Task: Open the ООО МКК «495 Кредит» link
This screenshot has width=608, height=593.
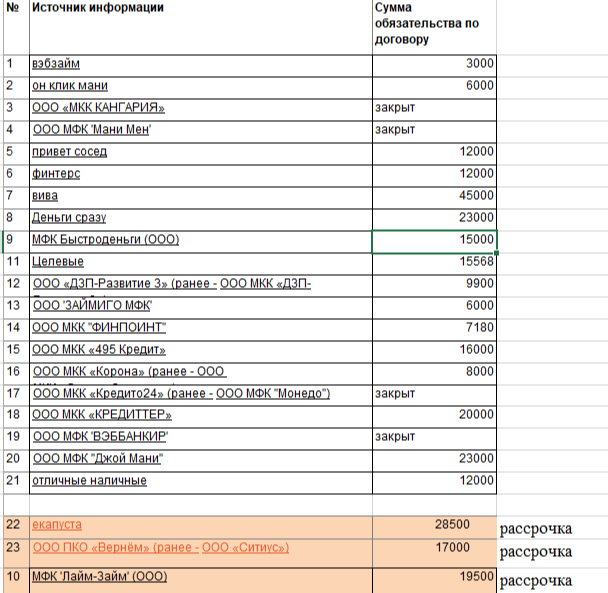Action: (x=99, y=350)
